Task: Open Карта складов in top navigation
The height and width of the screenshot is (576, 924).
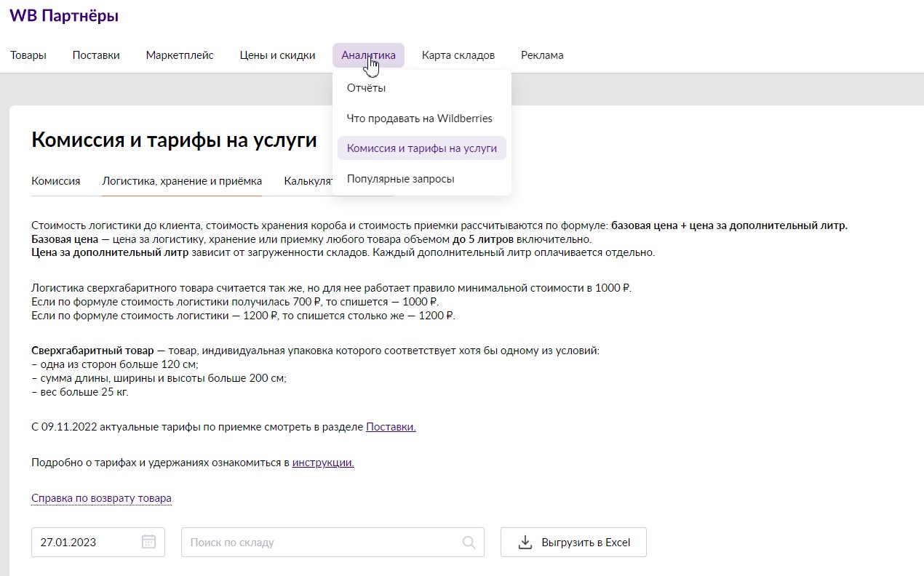Action: click(458, 55)
